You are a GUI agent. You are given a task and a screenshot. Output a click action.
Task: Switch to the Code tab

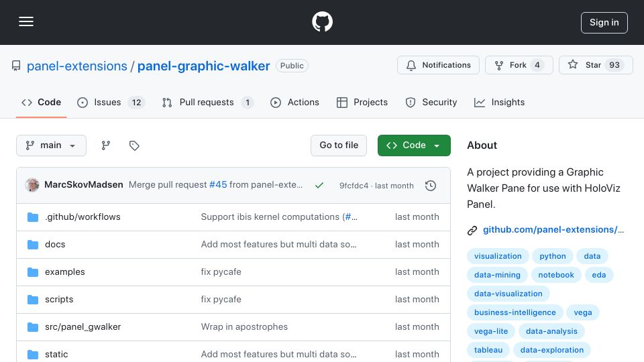click(x=41, y=102)
